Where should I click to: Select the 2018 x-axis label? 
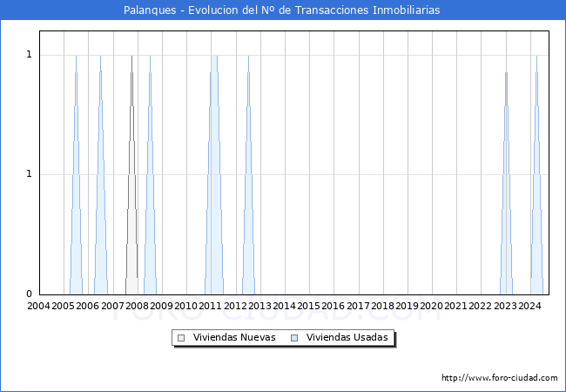(x=382, y=306)
